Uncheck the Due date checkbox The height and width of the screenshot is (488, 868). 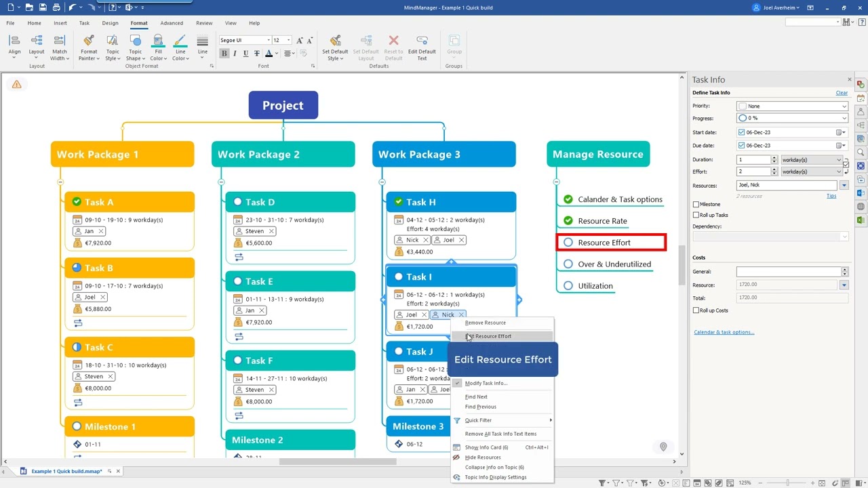point(741,145)
